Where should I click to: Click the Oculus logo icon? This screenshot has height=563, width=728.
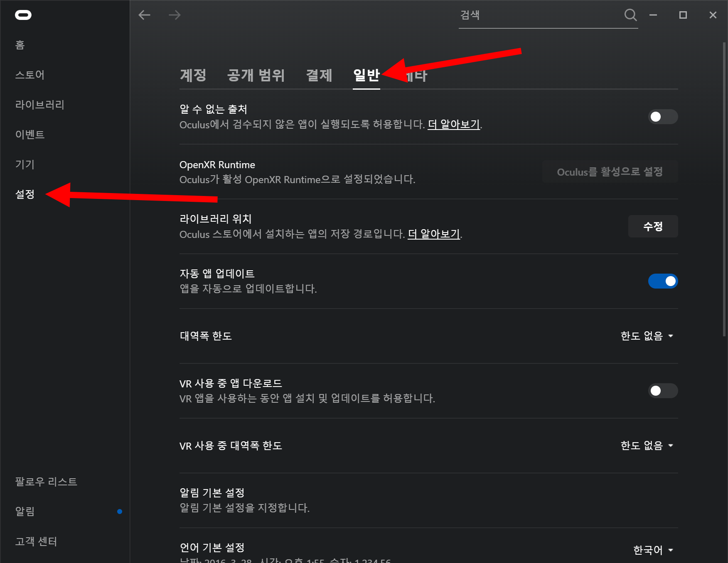[23, 15]
